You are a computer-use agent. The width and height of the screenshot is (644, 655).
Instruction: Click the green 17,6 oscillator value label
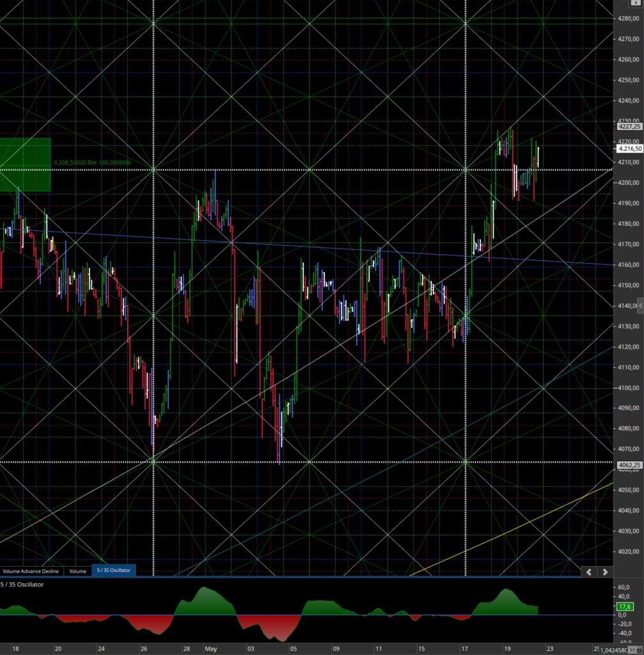[625, 606]
